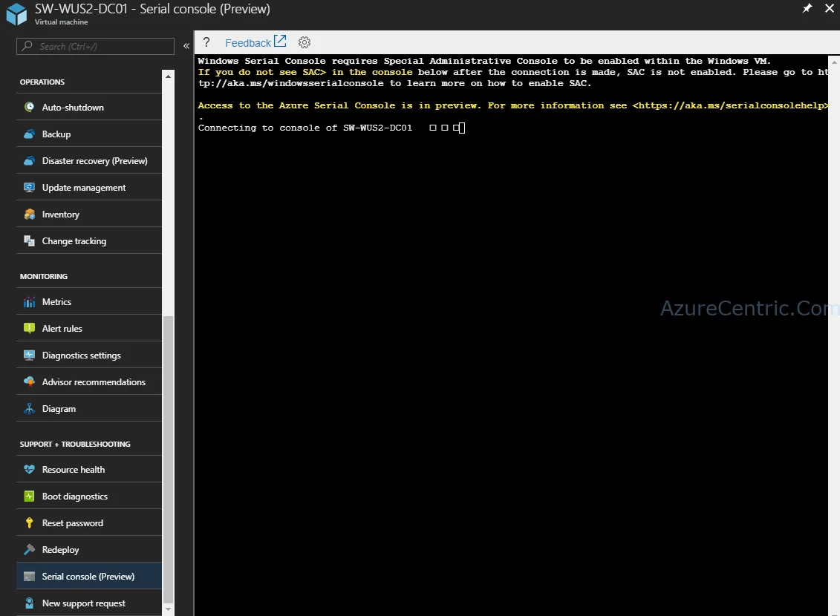Open the Auto-shutdown menu item
Image resolution: width=840 pixels, height=616 pixels.
point(89,107)
